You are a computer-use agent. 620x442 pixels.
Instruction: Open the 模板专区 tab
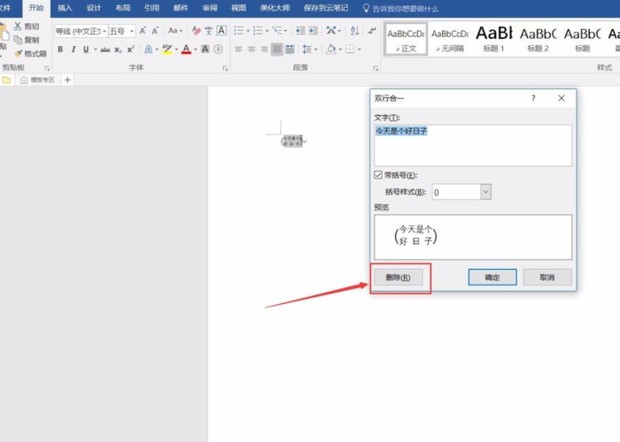(x=37, y=80)
